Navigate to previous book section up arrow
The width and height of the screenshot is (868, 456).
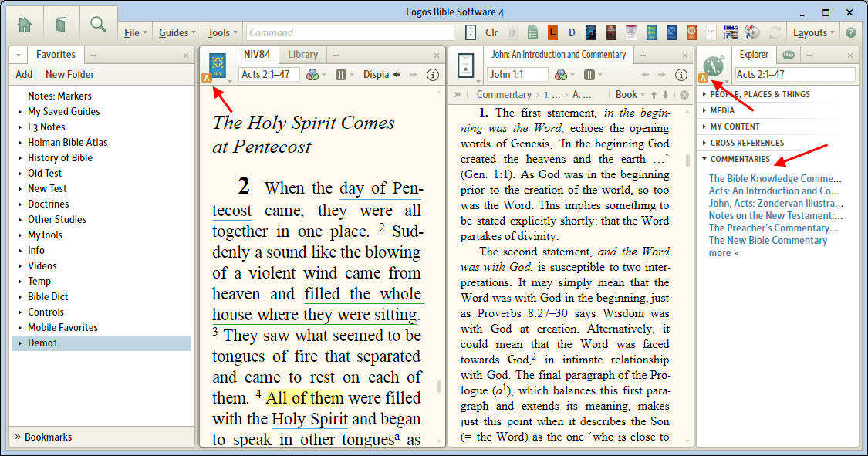[654, 95]
